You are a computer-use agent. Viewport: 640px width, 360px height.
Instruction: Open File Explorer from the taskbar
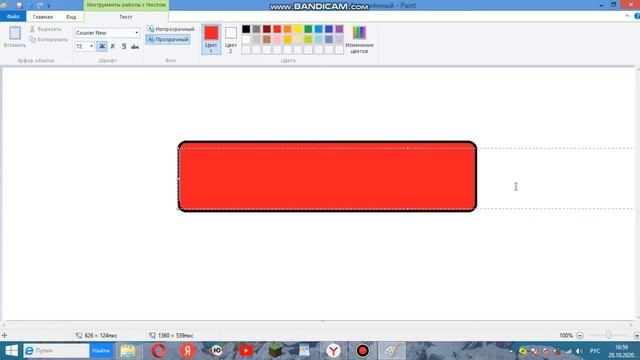(128, 351)
